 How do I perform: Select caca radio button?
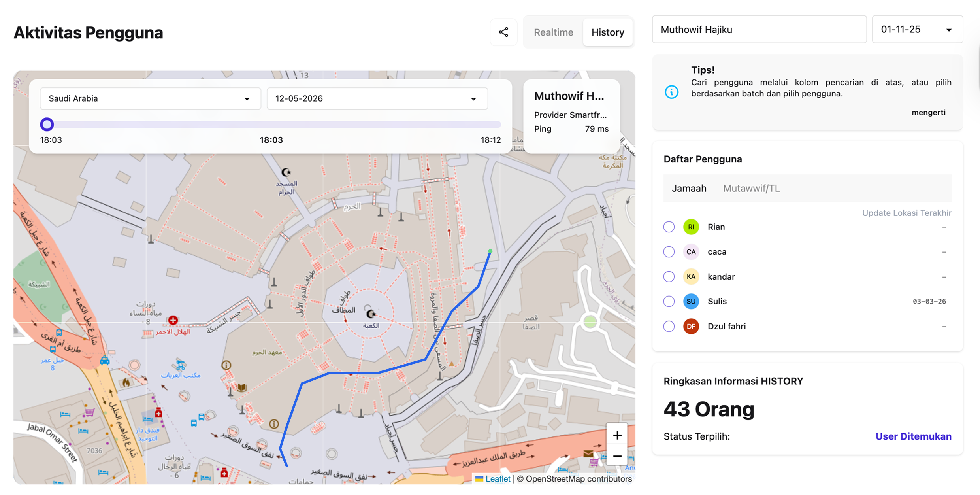669,252
